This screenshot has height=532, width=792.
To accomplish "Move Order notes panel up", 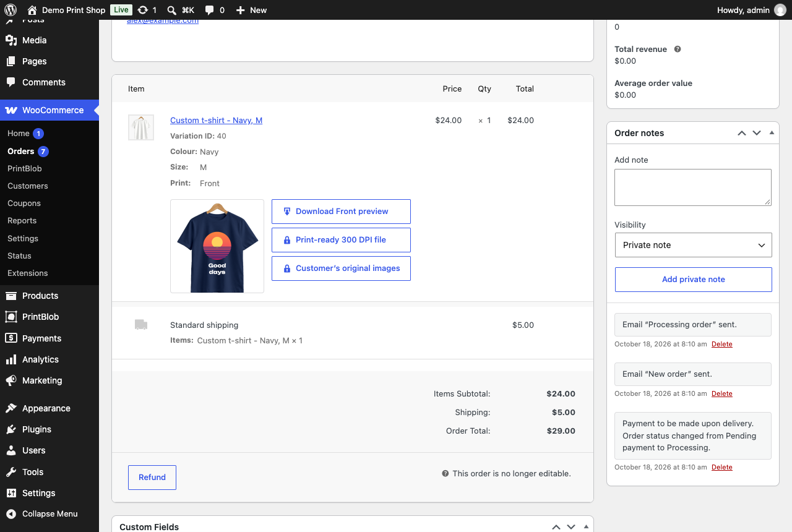I will coord(742,133).
